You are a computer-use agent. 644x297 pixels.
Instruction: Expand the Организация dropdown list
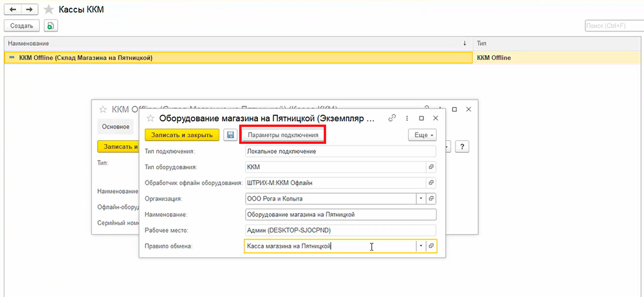(x=421, y=199)
